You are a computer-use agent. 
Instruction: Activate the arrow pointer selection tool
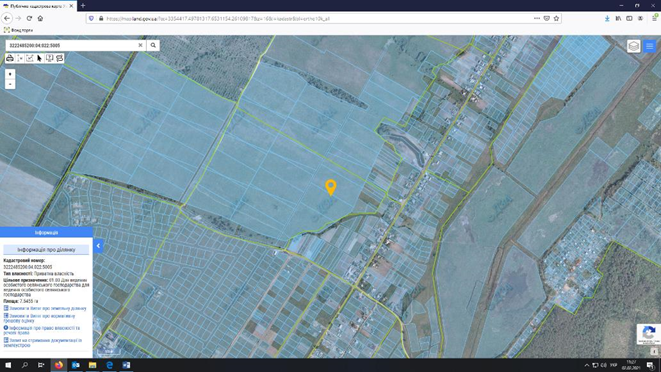tap(39, 58)
